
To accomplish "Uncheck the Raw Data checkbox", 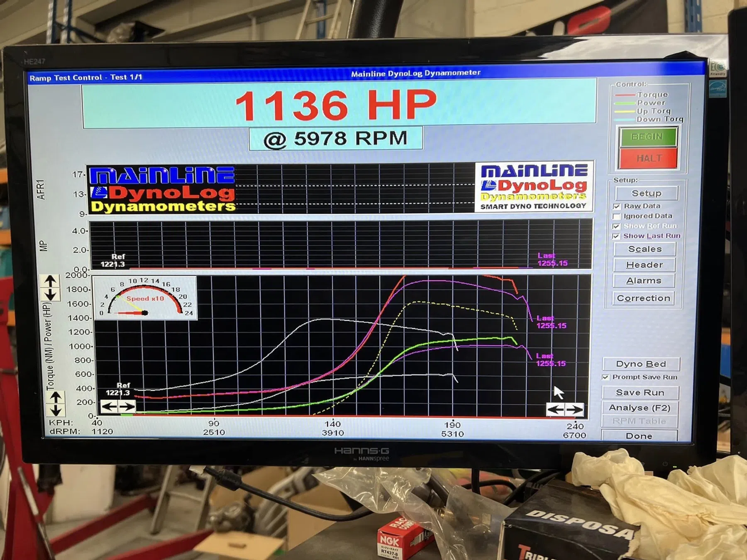I will (x=617, y=206).
